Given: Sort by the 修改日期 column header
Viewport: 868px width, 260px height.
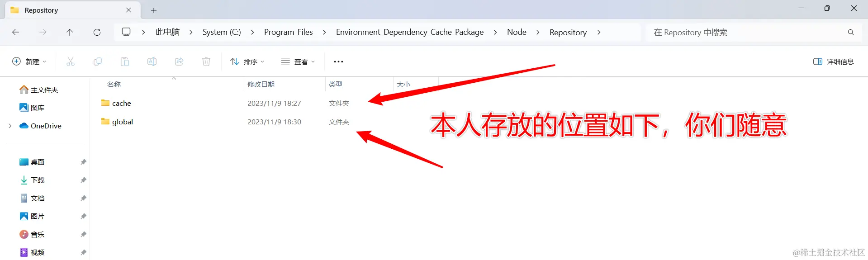Looking at the screenshot, I should [x=261, y=84].
